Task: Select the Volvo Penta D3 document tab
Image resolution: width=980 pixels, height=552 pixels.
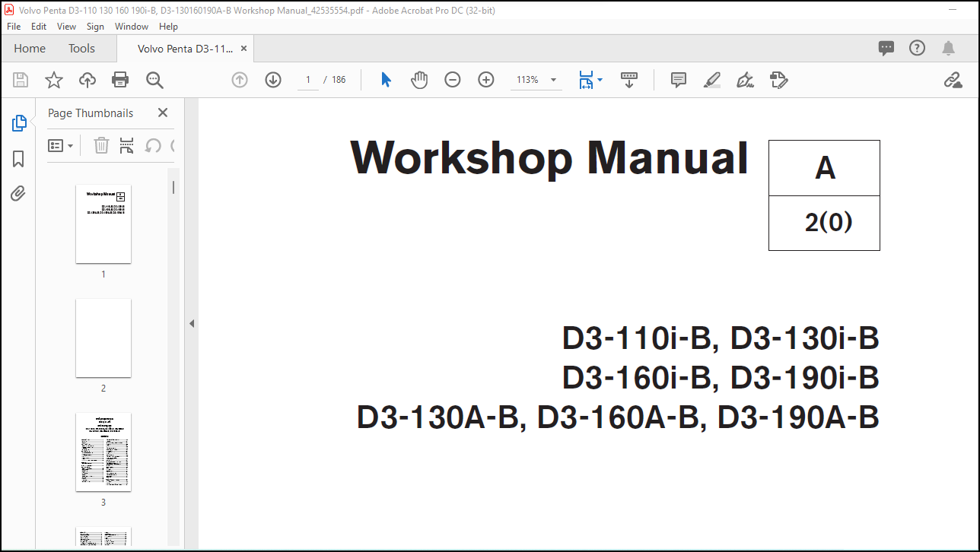Action: [x=185, y=48]
